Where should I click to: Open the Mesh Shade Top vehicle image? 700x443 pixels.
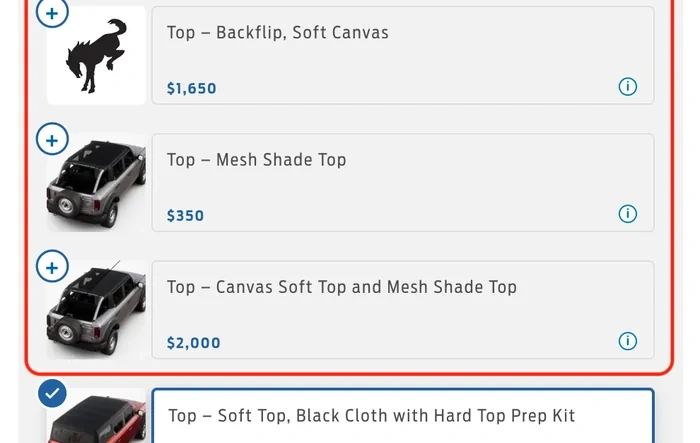[x=96, y=182]
